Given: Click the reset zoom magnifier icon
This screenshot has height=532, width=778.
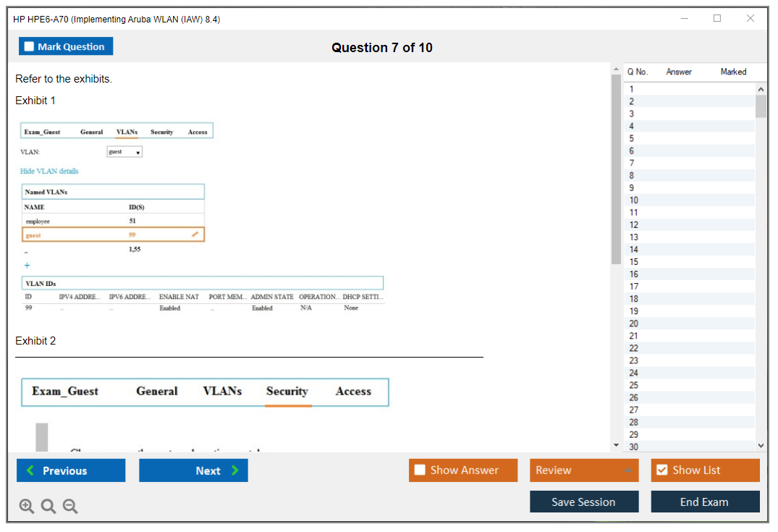Looking at the screenshot, I should tap(48, 507).
